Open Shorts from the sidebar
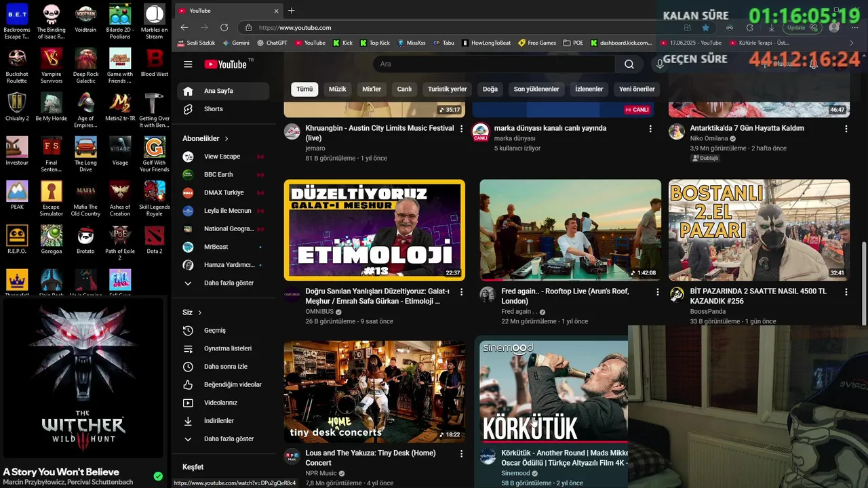Viewport: 868px width, 488px height. (x=223, y=109)
